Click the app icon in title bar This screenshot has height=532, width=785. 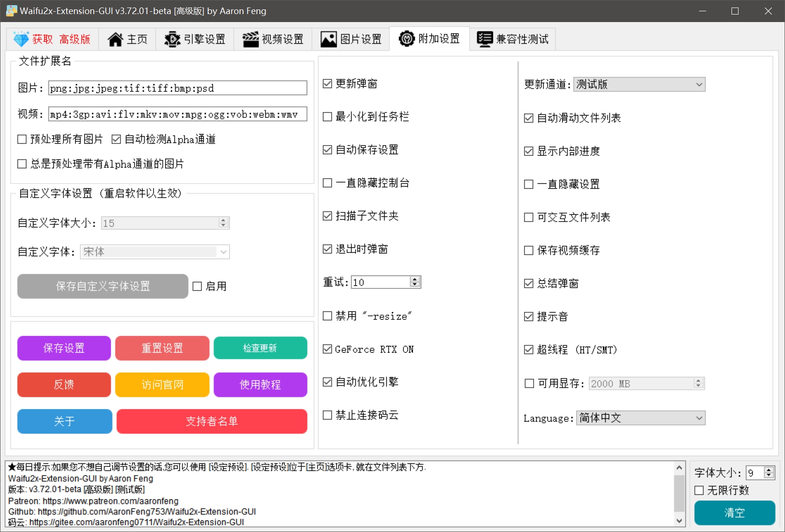click(11, 11)
